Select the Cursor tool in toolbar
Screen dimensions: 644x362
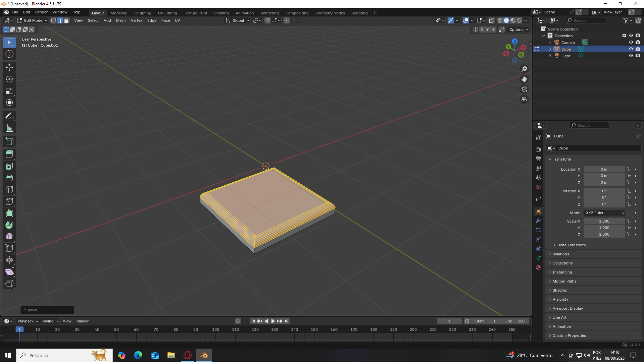click(x=9, y=54)
